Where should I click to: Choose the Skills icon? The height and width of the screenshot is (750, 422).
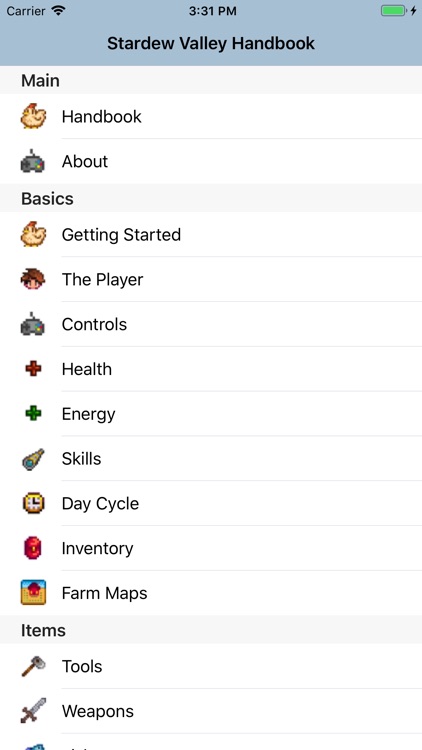tap(33, 459)
